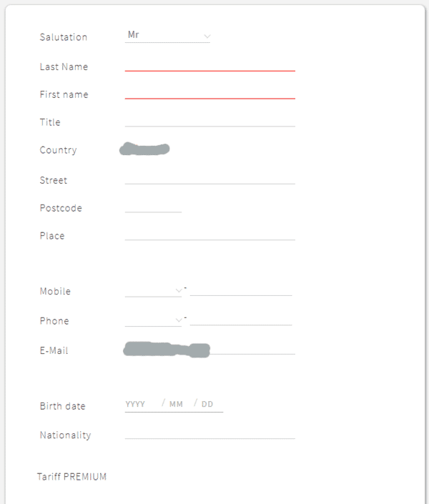
Task: Select the Place text field
Action: point(209,234)
